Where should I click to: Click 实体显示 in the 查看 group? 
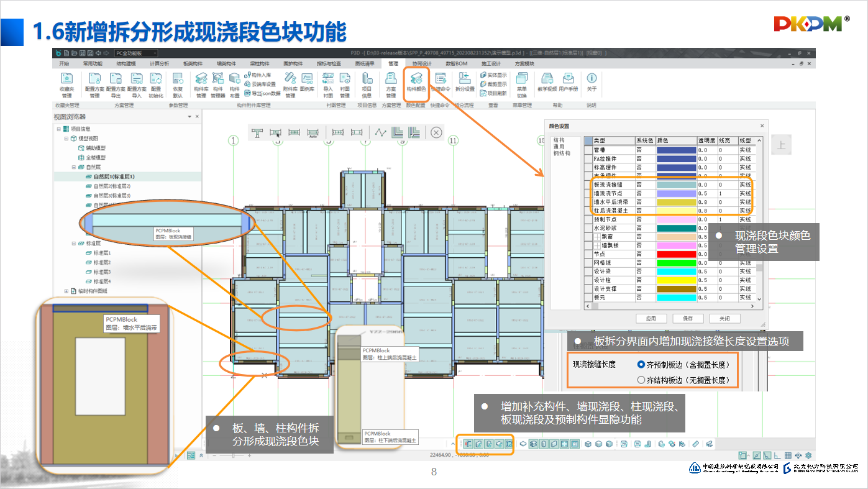pos(493,75)
